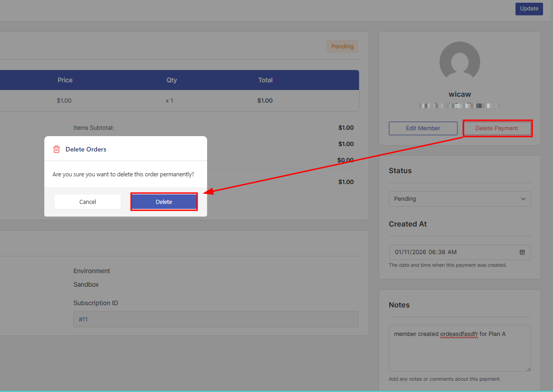This screenshot has height=392, width=553.
Task: Select the member name wicaw
Action: [x=459, y=94]
